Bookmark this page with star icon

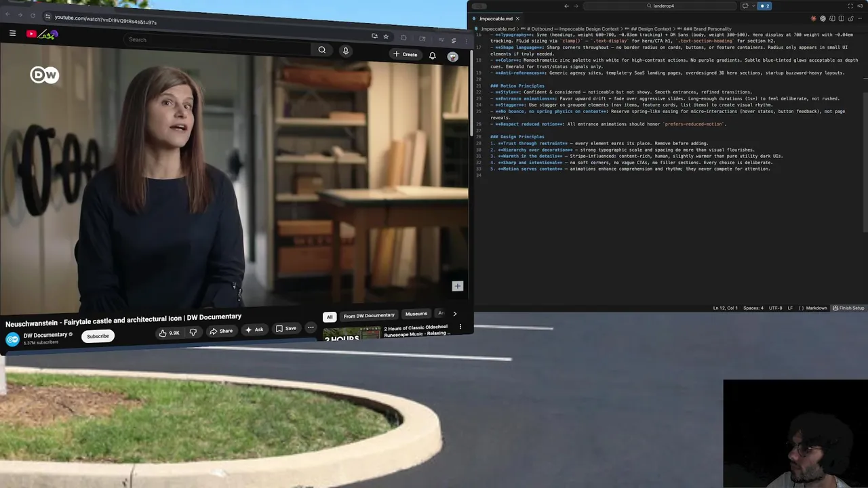(386, 37)
